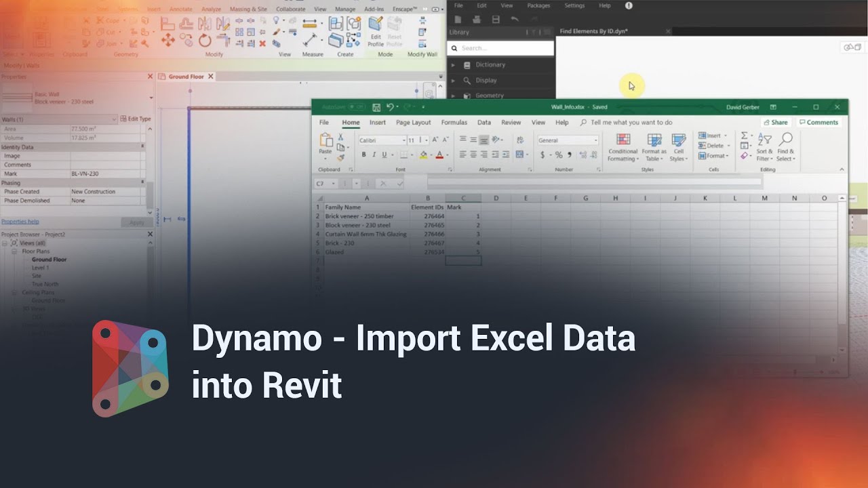Image resolution: width=868 pixels, height=488 pixels.
Task: Click the Element ID cell 276464
Action: pyautogui.click(x=427, y=216)
